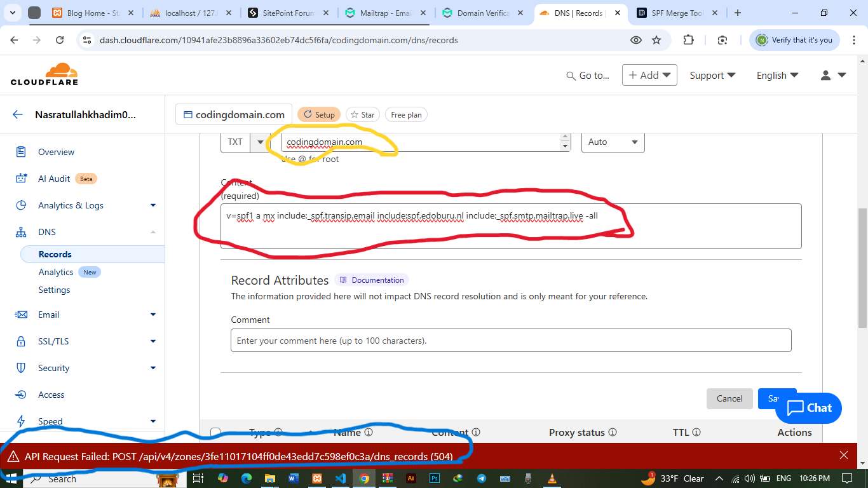Open Overview in the sidebar

(56, 152)
